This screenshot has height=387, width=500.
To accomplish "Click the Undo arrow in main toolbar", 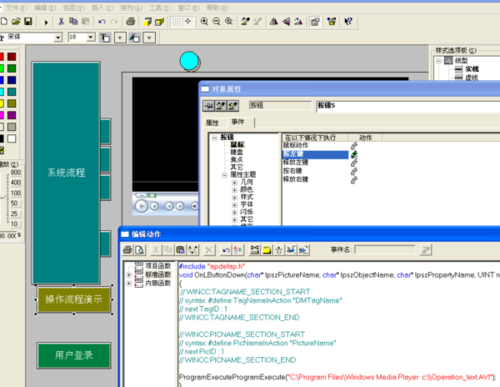I will pos(102,22).
